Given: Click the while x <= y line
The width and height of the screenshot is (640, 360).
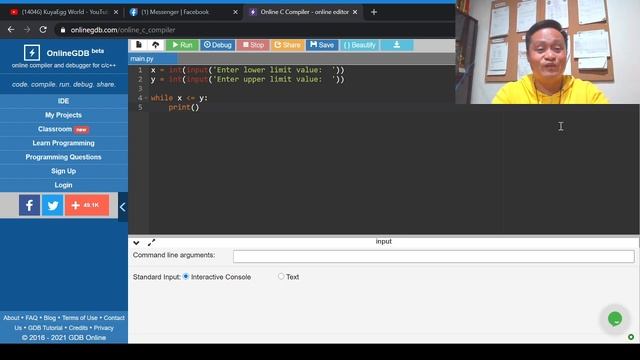Looking at the screenshot, I should click(x=179, y=98).
